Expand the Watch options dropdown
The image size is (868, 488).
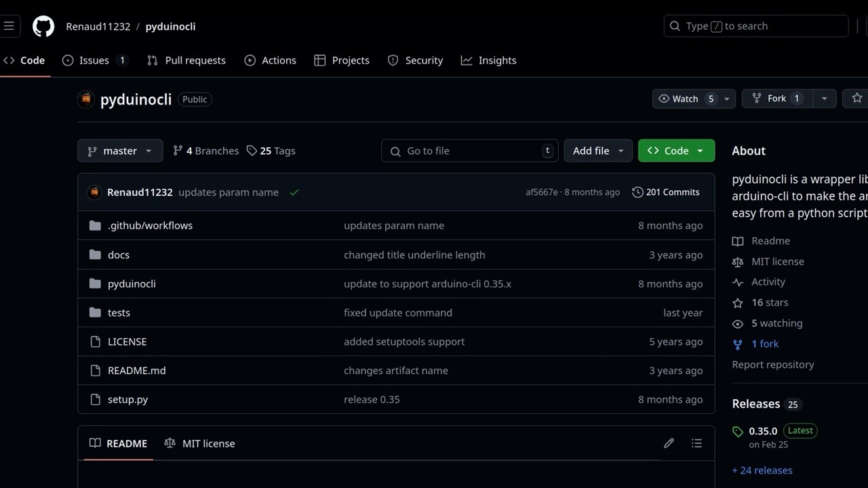[727, 98]
